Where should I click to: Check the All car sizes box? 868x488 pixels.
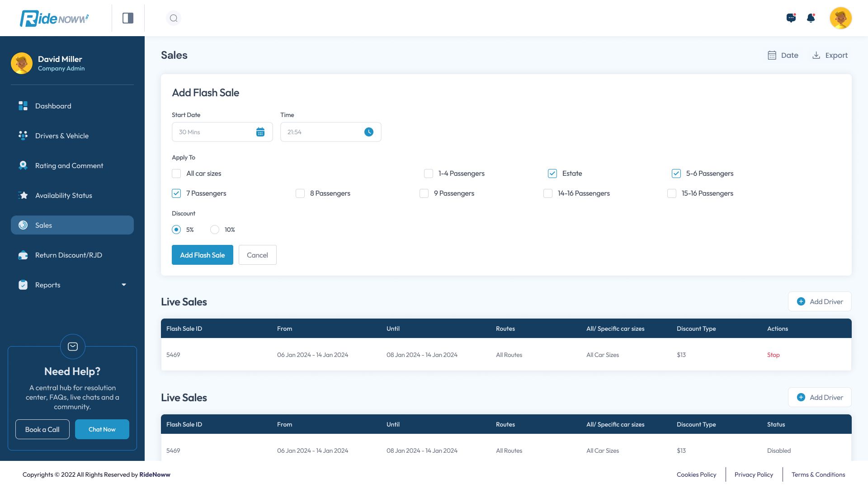176,174
